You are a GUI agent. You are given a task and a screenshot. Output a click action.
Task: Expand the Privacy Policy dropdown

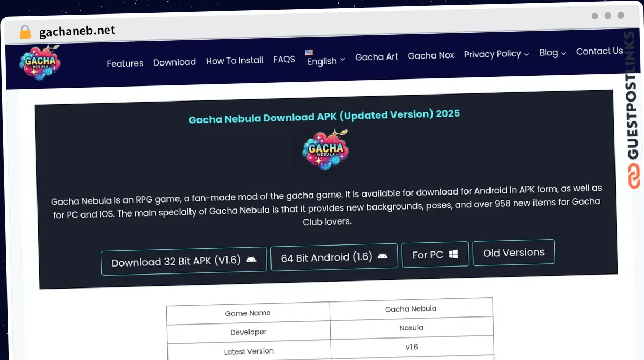point(493,54)
